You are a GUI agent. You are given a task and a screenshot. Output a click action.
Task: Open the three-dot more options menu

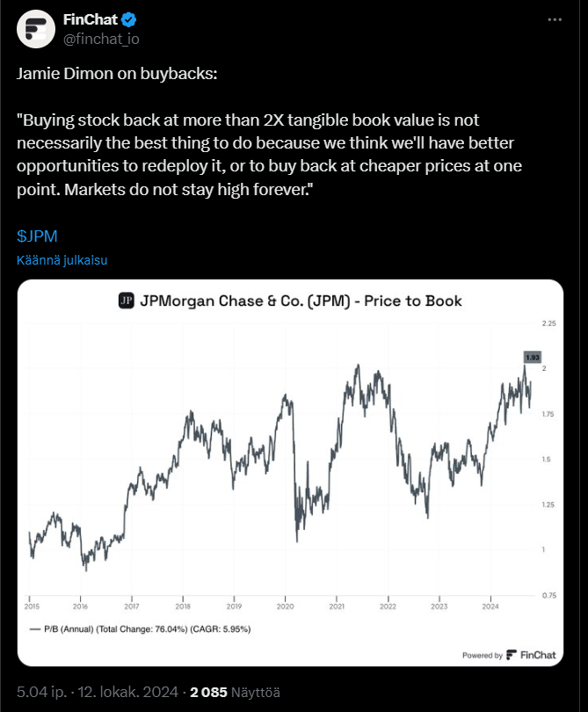pos(555,19)
